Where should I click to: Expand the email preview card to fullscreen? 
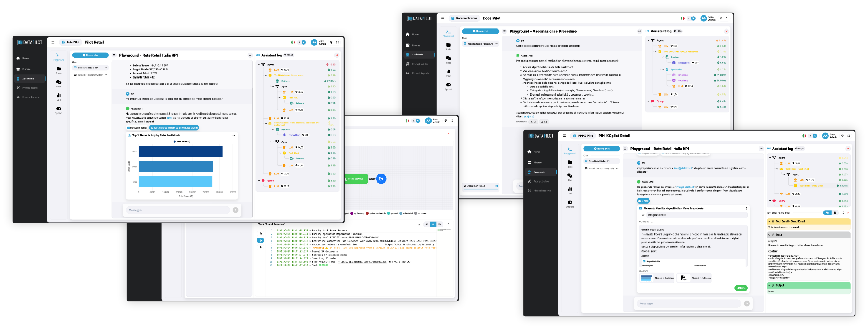745,208
